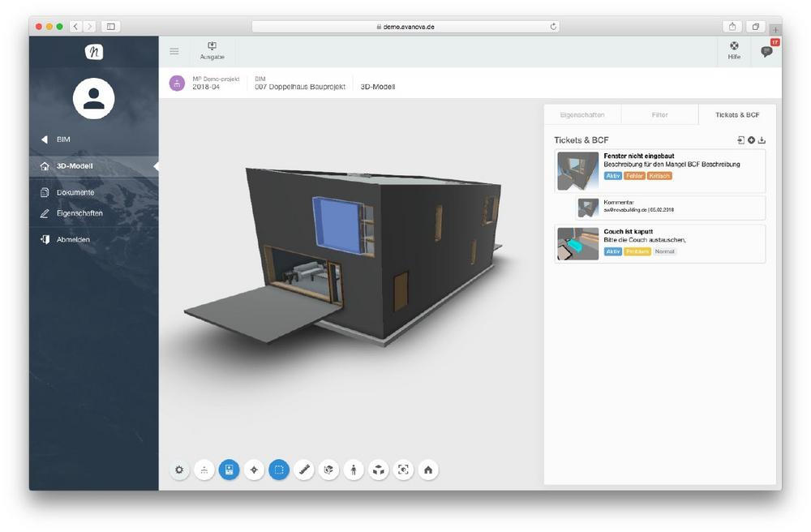The width and height of the screenshot is (811, 532).
Task: Reset view with the home icon
Action: [x=428, y=470]
